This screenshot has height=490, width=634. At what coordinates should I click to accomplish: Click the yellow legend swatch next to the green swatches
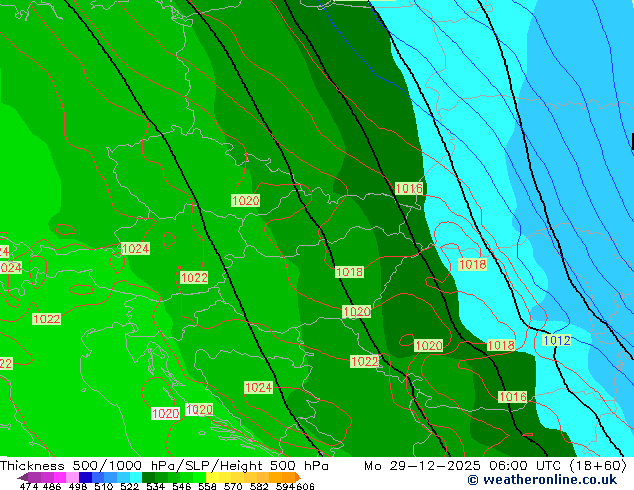212,477
